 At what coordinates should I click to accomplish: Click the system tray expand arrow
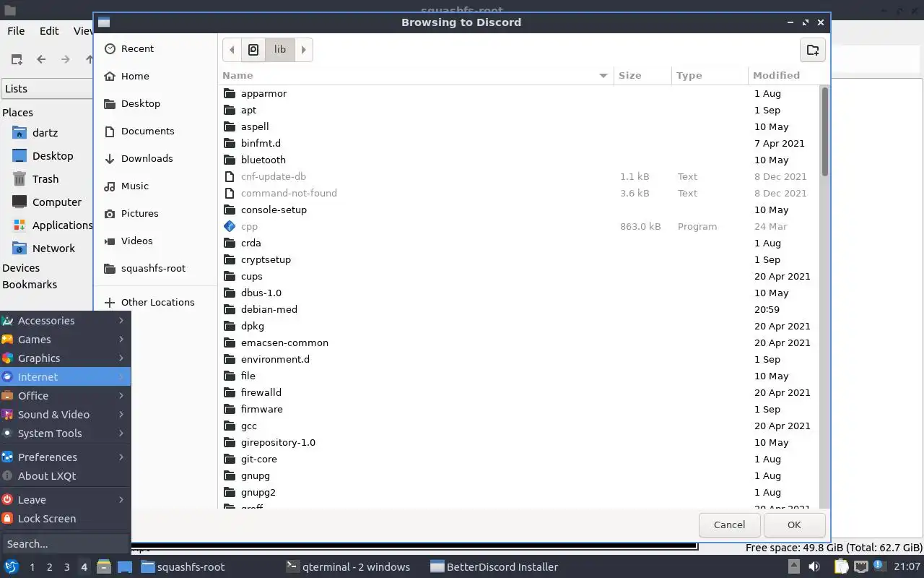click(794, 567)
